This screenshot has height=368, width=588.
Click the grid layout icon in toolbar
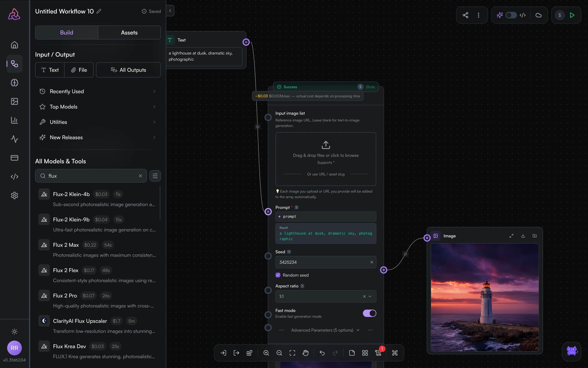pyautogui.click(x=365, y=353)
